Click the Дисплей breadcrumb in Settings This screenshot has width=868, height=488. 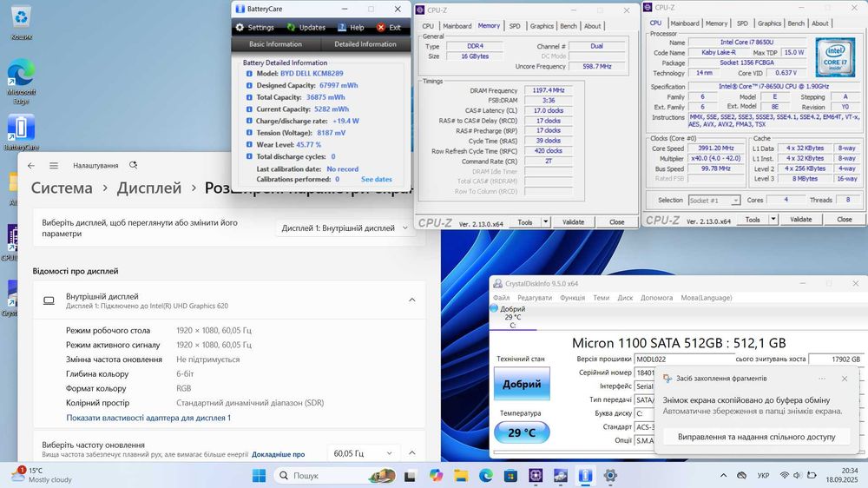click(x=149, y=188)
